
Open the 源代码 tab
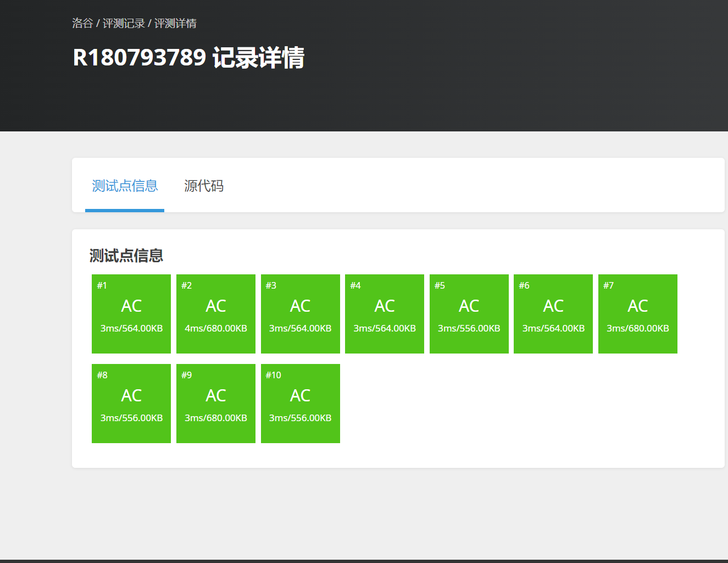coord(204,186)
